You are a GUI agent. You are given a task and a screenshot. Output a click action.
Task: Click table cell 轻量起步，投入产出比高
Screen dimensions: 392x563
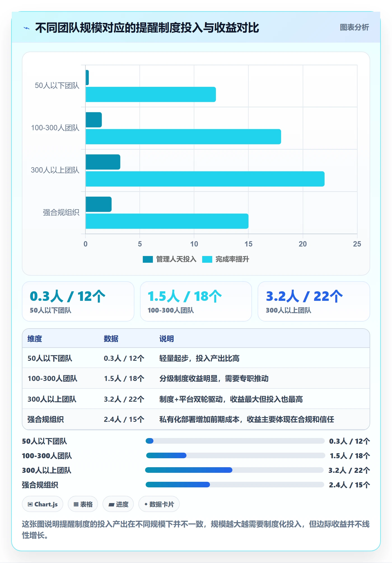(199, 358)
